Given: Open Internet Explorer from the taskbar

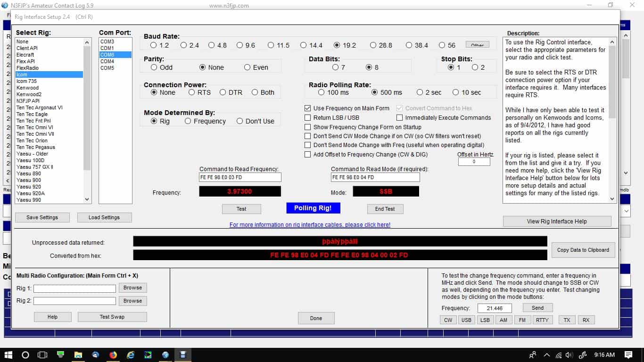Looking at the screenshot, I should click(x=131, y=355).
